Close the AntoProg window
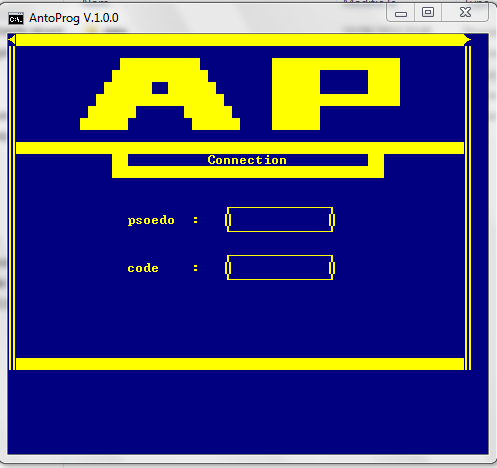Image resolution: width=497 pixels, height=468 pixels. (x=465, y=13)
